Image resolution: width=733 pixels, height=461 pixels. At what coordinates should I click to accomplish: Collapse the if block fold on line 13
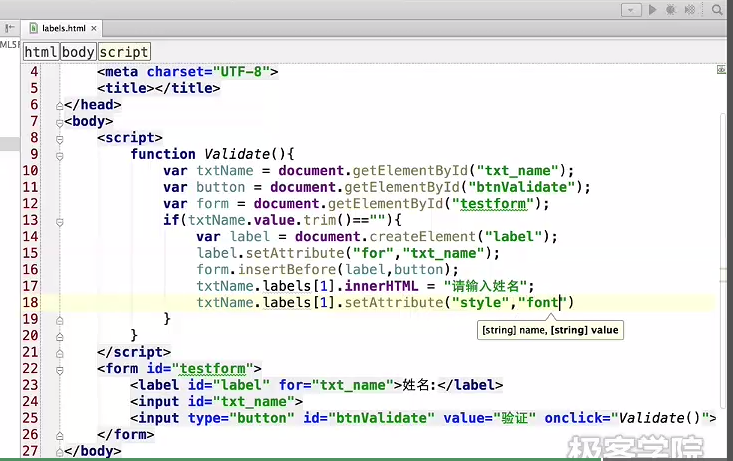point(59,222)
